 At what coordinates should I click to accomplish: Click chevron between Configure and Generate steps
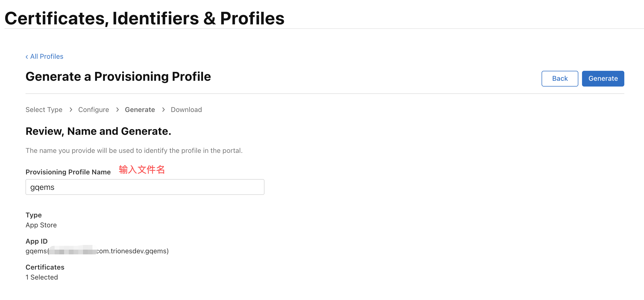[x=117, y=110]
